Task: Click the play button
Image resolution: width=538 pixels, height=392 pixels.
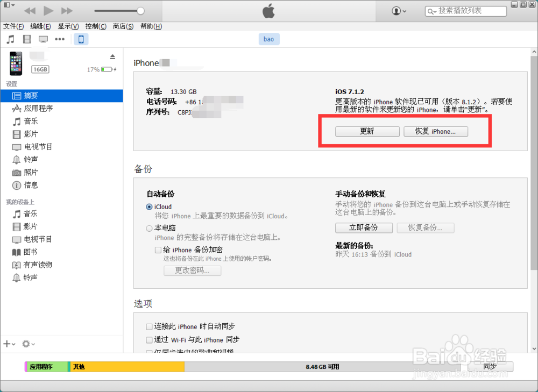Action: pos(48,11)
